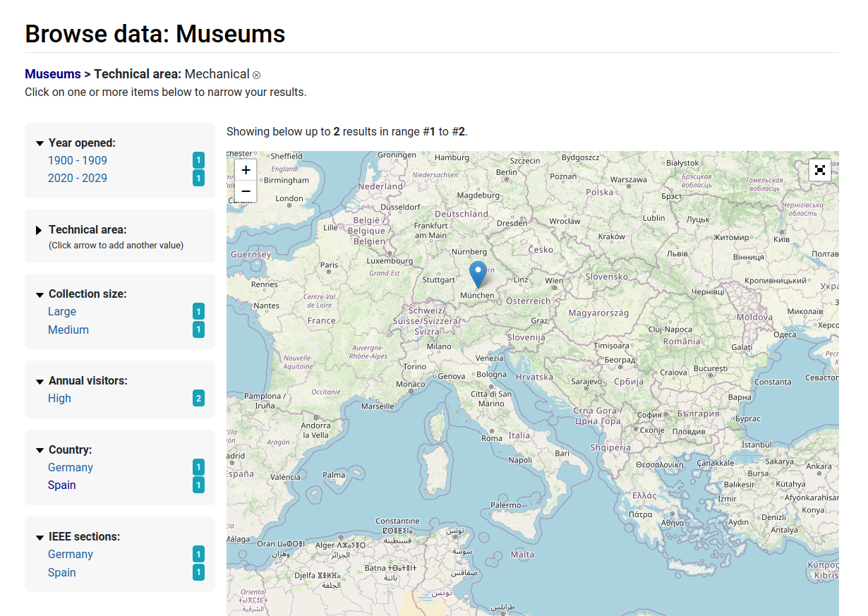Filter by High annual visitors
The image size is (868, 616).
(x=59, y=398)
